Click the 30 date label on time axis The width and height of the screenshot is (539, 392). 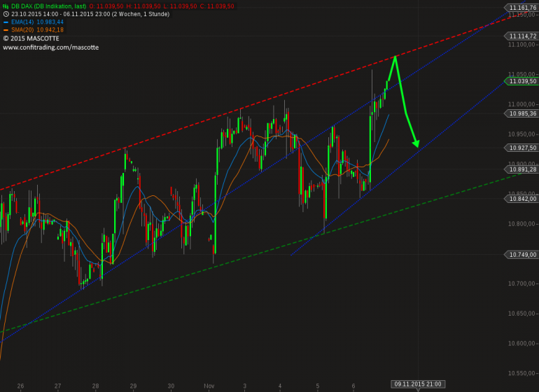(171, 386)
